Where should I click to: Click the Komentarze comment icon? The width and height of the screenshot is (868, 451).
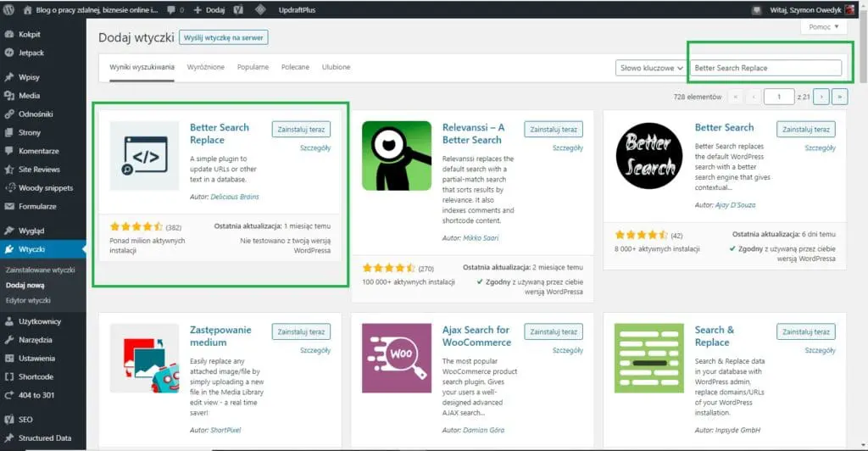(x=8, y=151)
